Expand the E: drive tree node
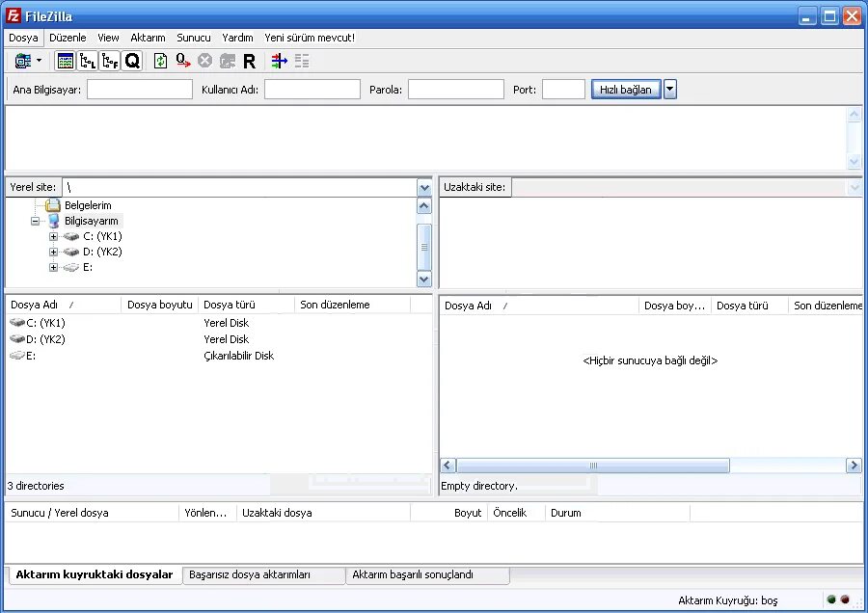Viewport: 868px width, 613px height. click(53, 267)
